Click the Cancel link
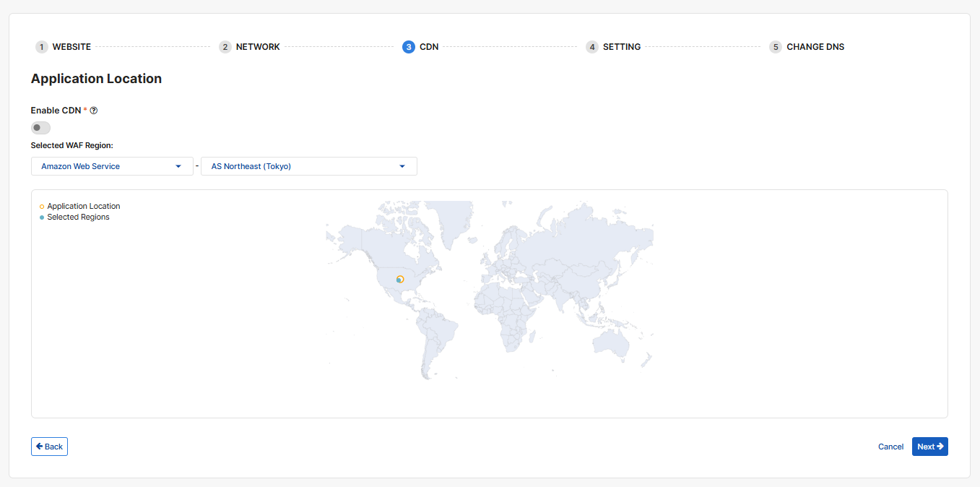This screenshot has height=487, width=980. (x=890, y=447)
